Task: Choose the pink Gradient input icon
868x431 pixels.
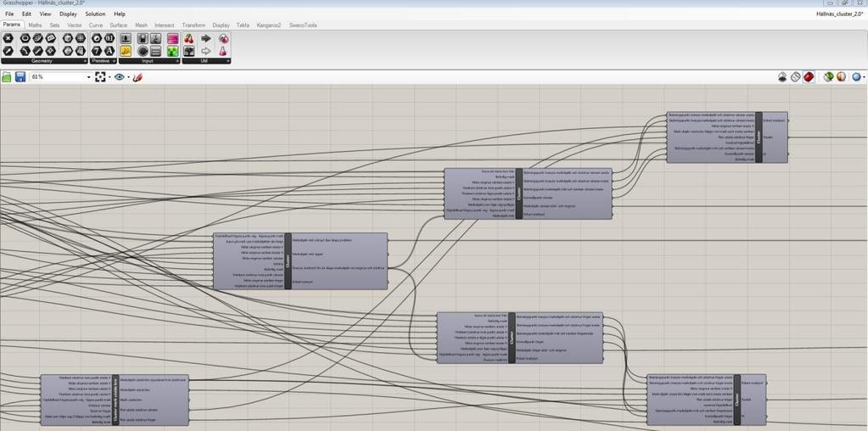Action: (x=173, y=39)
